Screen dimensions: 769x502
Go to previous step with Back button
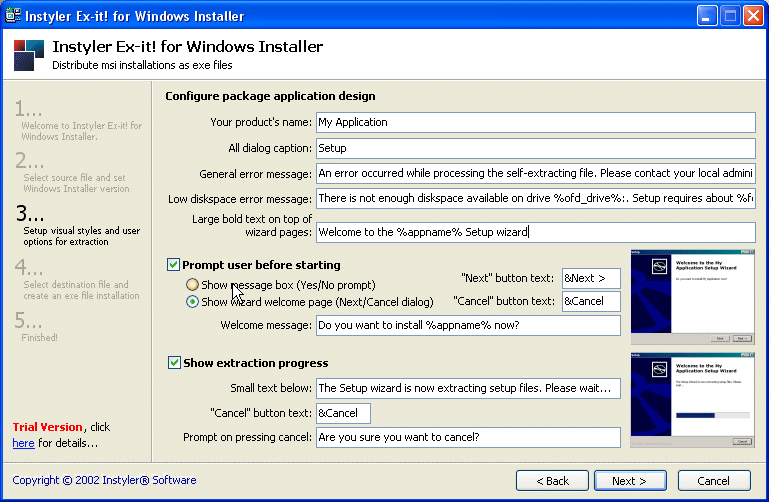tap(551, 481)
